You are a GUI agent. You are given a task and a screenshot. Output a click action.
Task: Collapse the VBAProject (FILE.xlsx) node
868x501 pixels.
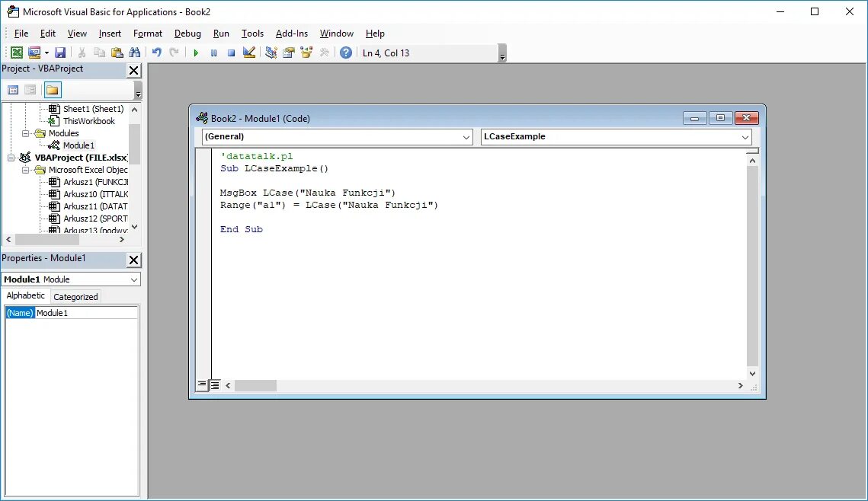tap(11, 158)
